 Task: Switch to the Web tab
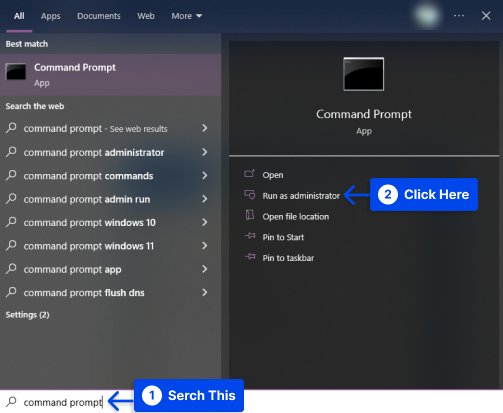tap(146, 16)
